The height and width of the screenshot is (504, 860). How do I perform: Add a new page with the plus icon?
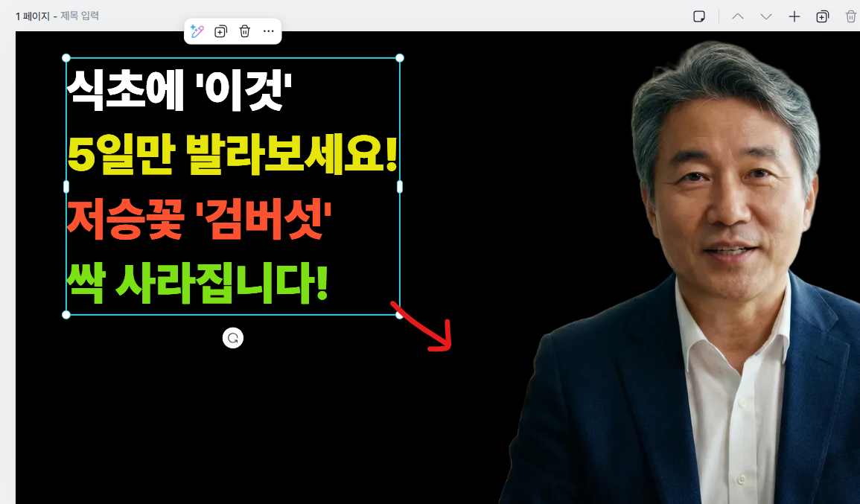click(x=794, y=16)
